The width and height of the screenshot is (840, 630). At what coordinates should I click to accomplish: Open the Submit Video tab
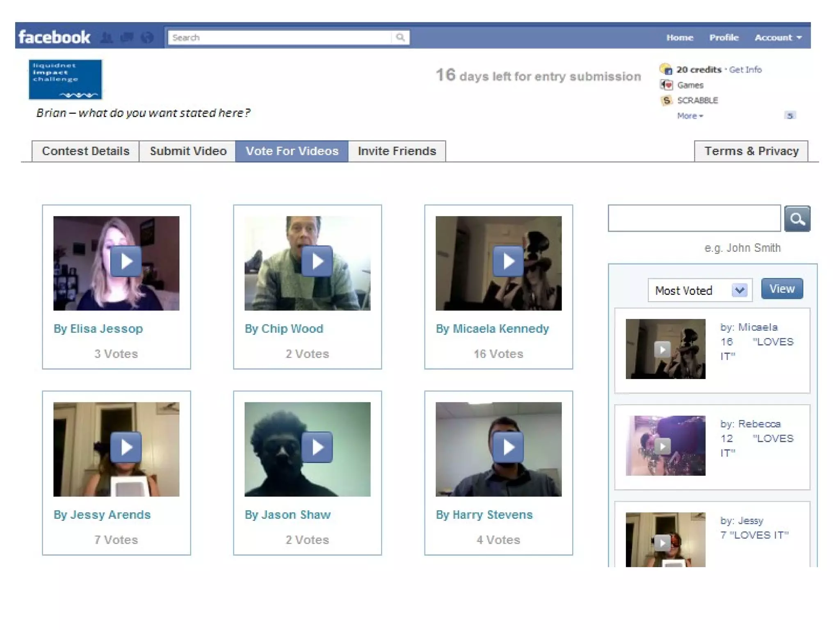click(x=188, y=151)
